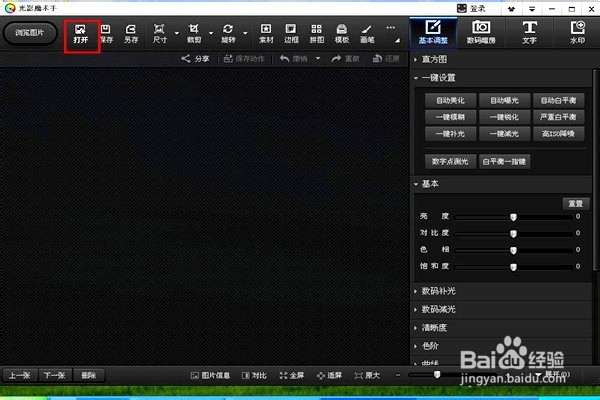Click the 饱和度 (Saturation) slider handle
Viewport: 600px width, 400px height.
click(x=513, y=267)
